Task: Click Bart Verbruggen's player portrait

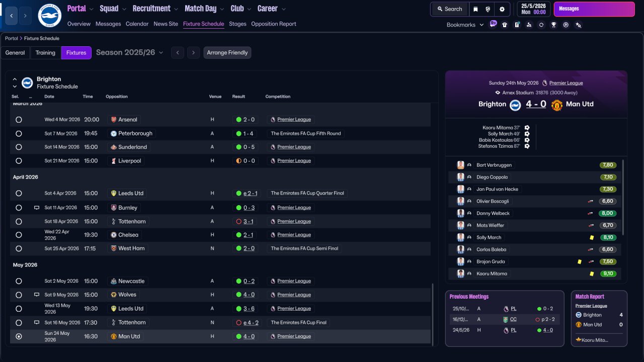Action: (x=460, y=165)
